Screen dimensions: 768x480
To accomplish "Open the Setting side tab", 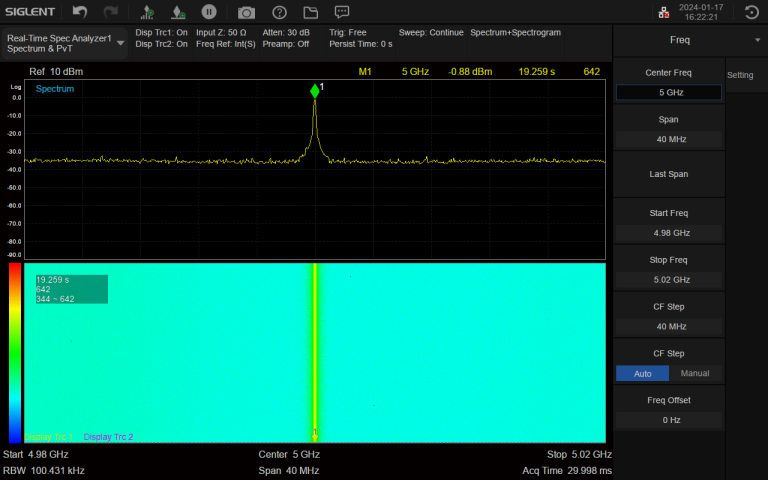I will click(x=740, y=75).
